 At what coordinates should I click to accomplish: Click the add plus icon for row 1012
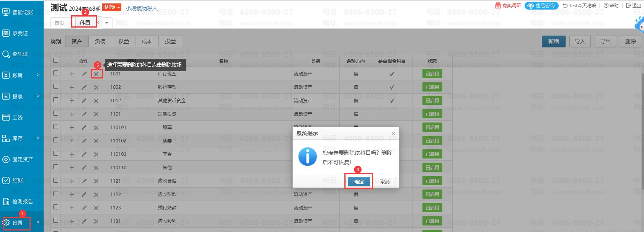(x=72, y=101)
